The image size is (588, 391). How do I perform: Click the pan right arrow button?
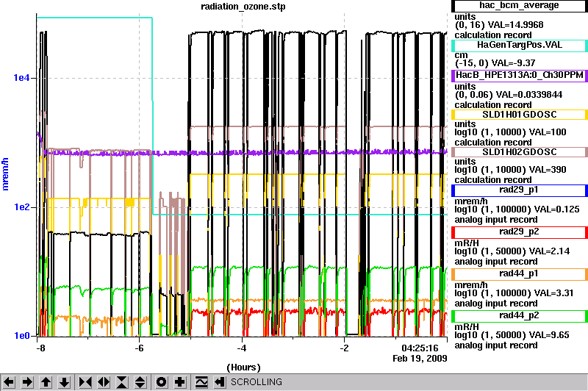coord(27,382)
